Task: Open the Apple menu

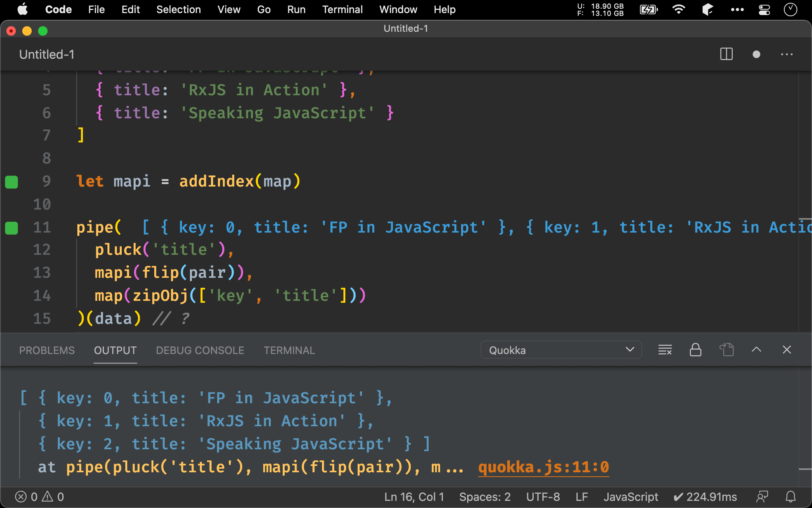Action: [23, 10]
